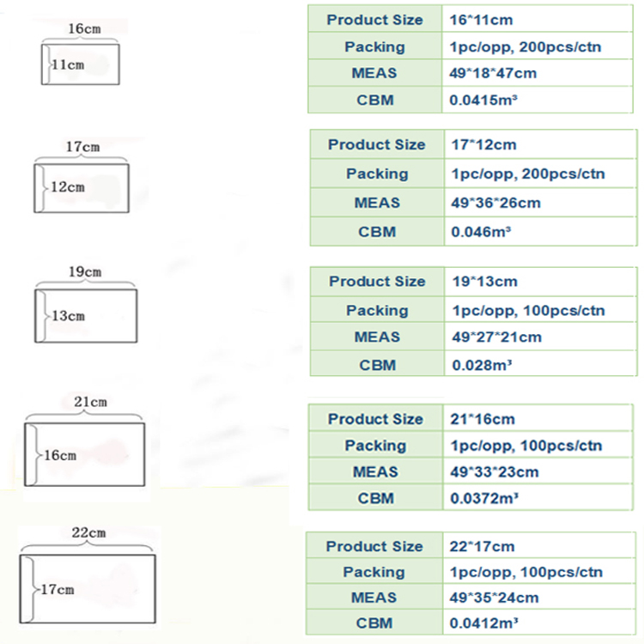Click the 19*13cm product size cell
The image size is (644, 644).
coord(485,282)
